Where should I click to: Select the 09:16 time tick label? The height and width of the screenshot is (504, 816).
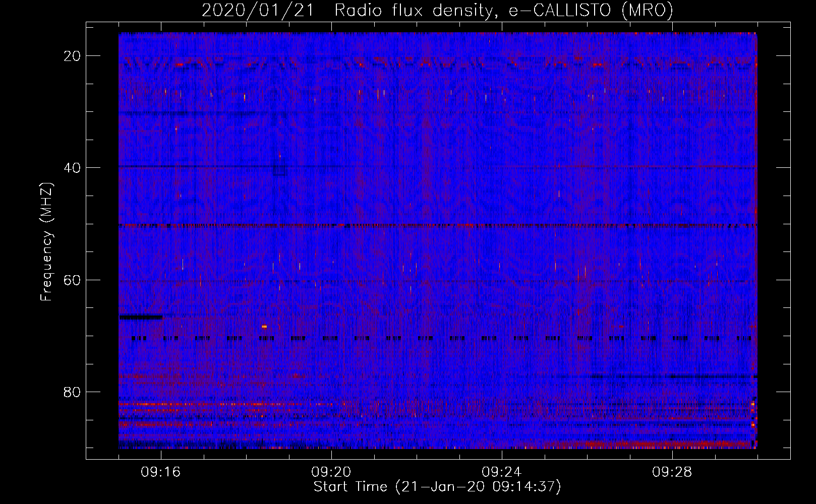click(161, 472)
